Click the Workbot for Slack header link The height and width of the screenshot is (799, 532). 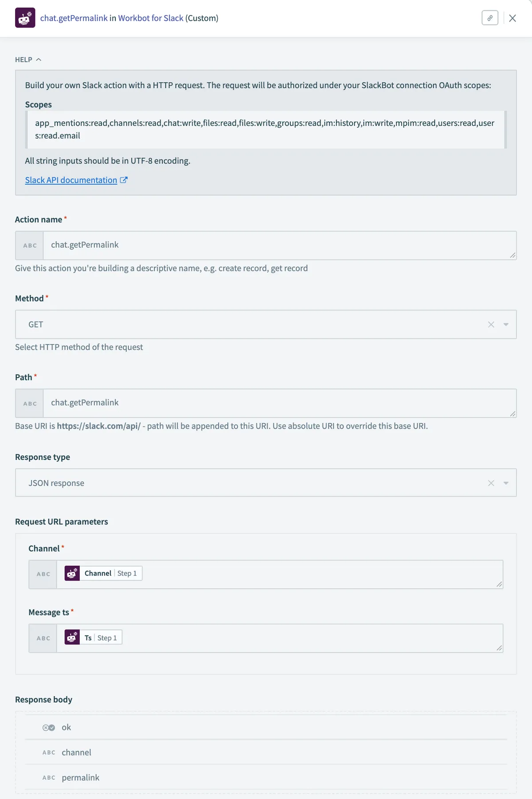click(151, 18)
